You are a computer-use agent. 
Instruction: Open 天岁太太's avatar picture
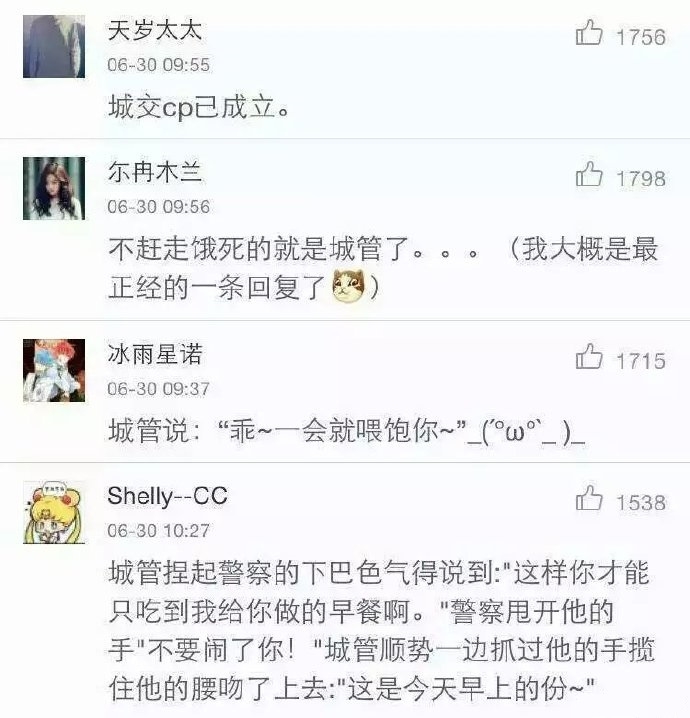pos(54,47)
